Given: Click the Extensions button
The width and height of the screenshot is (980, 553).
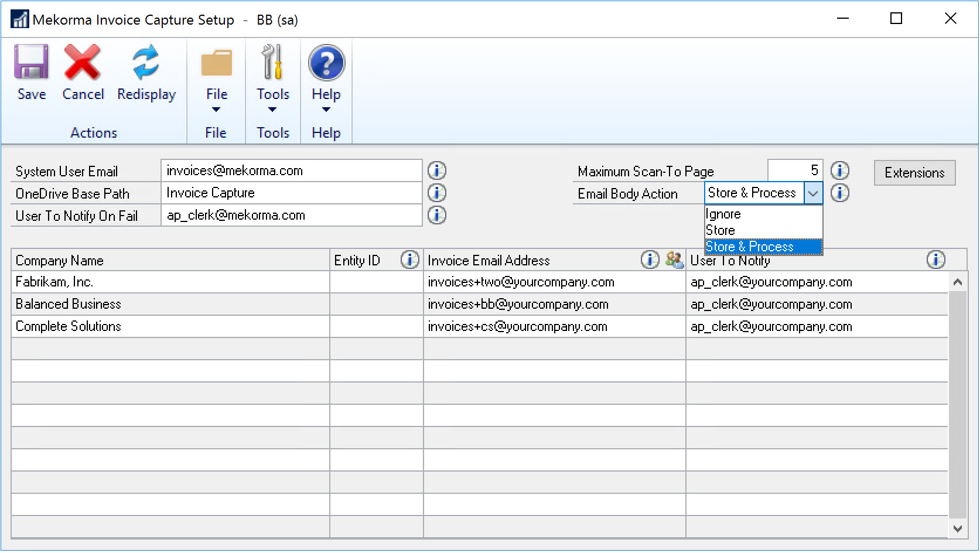Looking at the screenshot, I should point(914,173).
